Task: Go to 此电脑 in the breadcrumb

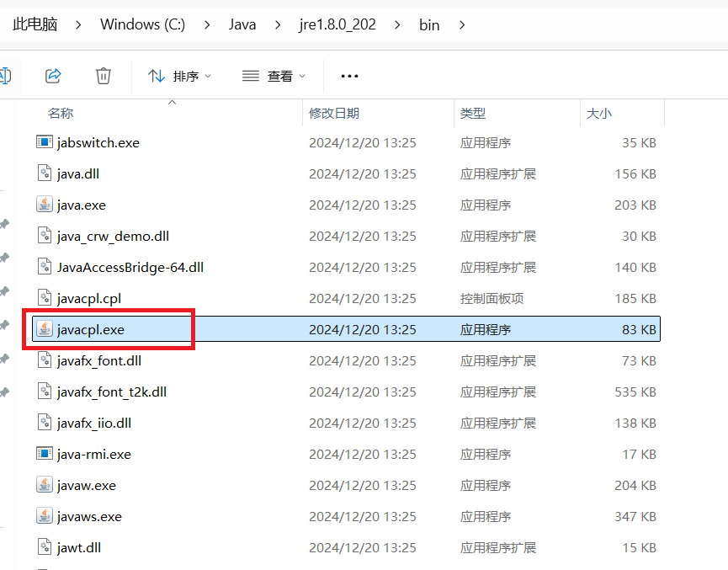Action: (35, 24)
